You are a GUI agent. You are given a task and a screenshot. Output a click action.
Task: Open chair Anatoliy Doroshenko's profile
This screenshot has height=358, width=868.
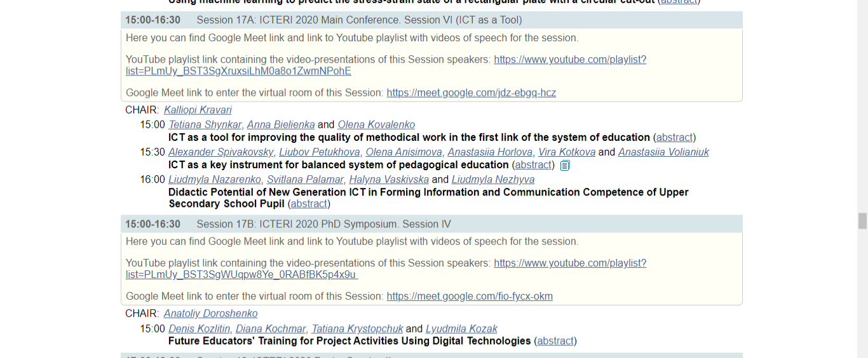[210, 314]
